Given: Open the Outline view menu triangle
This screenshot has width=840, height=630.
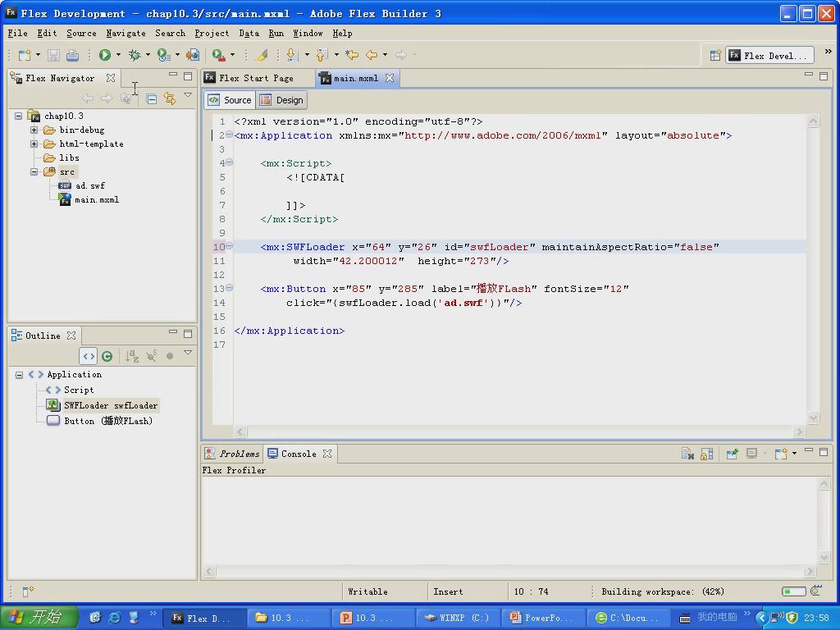Looking at the screenshot, I should point(188,353).
